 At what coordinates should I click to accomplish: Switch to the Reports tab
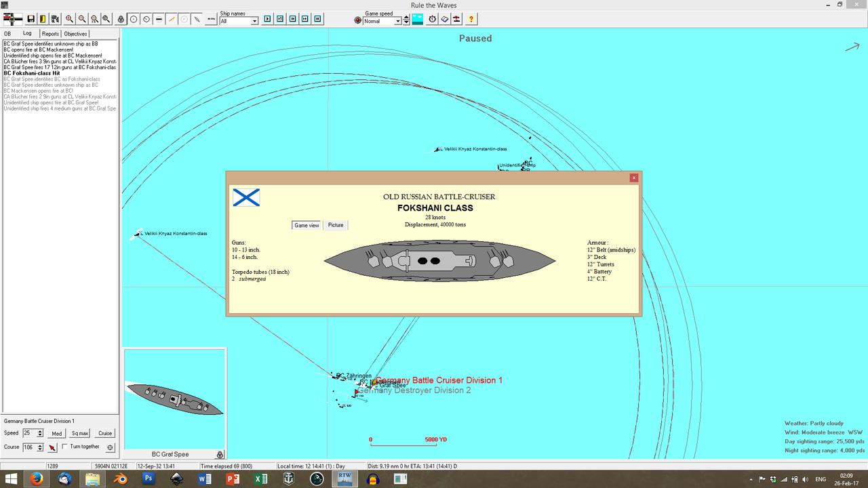[50, 33]
